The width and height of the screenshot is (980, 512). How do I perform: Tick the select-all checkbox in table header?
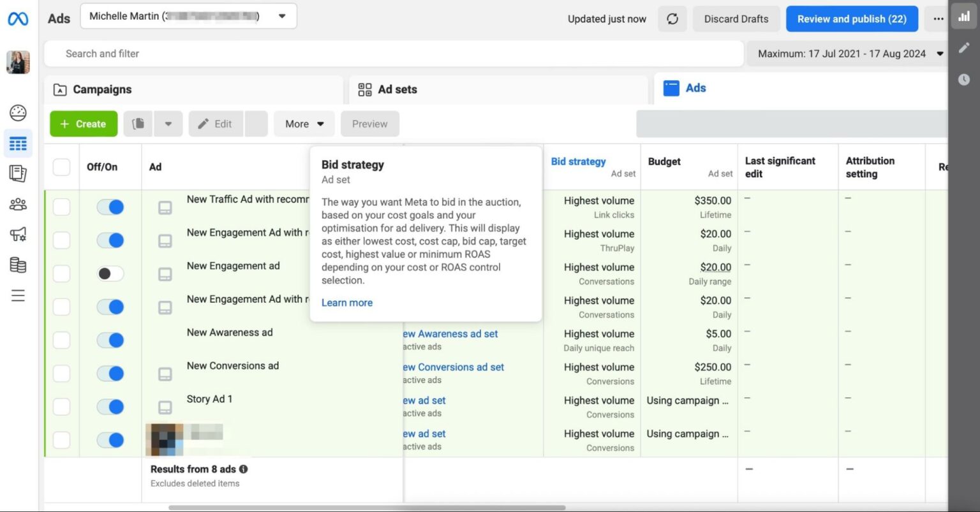(x=61, y=166)
